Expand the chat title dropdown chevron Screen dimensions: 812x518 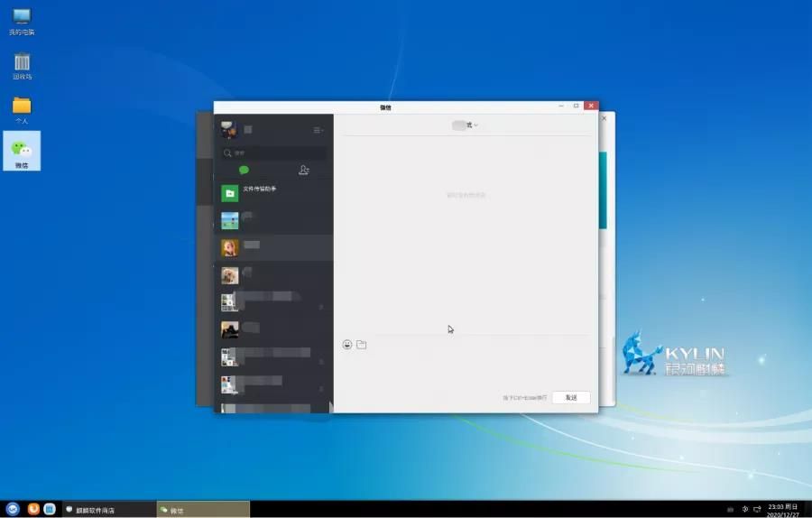475,125
